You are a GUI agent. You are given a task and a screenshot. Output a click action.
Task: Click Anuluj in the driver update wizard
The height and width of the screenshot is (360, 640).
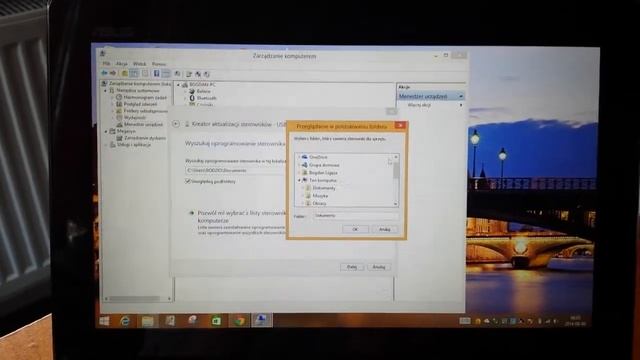coord(379,267)
